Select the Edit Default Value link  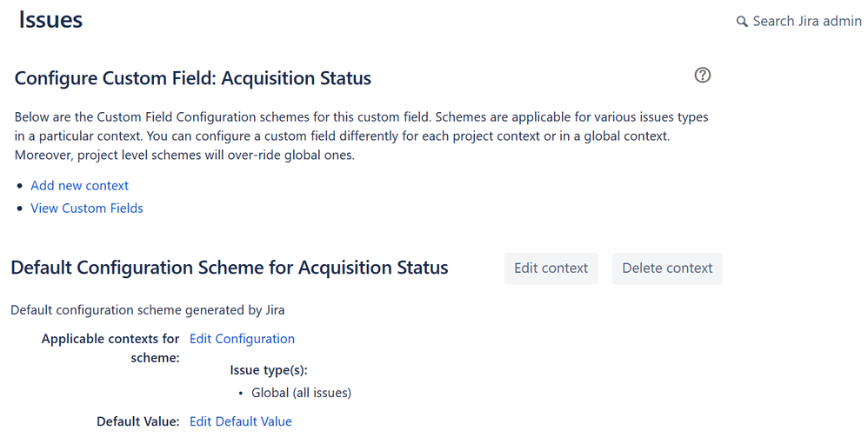[241, 421]
